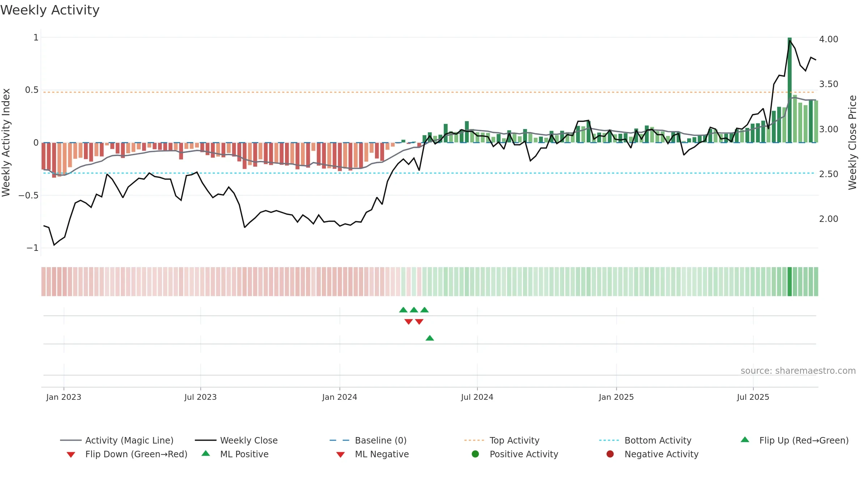Toggle ML Positive legend entry
Image resolution: width=868 pixels, height=488 pixels.
click(235, 454)
